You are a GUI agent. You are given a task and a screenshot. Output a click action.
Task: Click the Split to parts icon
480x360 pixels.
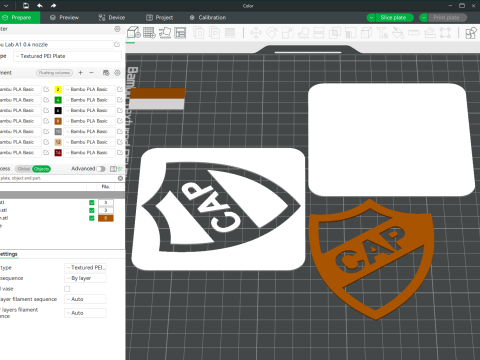214,33
